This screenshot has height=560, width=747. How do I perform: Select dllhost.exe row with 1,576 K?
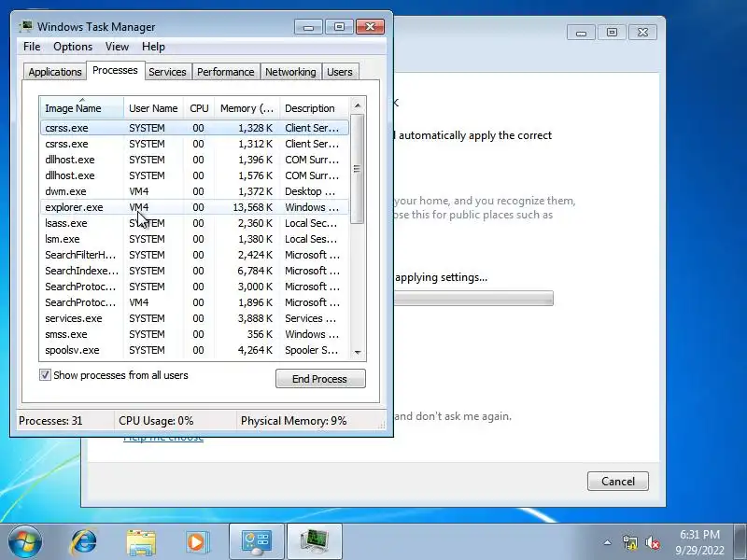tap(194, 175)
